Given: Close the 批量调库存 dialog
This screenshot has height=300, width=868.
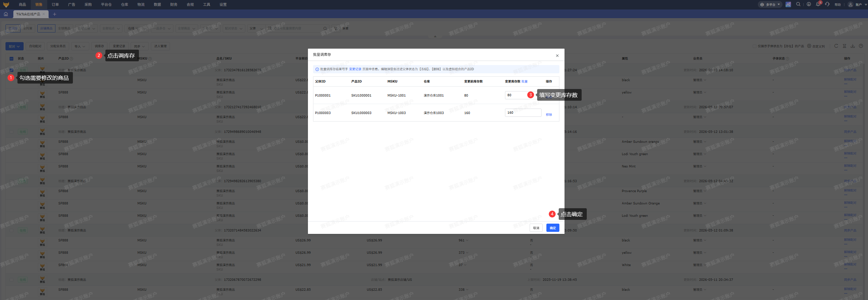Looking at the screenshot, I should click(x=557, y=55).
